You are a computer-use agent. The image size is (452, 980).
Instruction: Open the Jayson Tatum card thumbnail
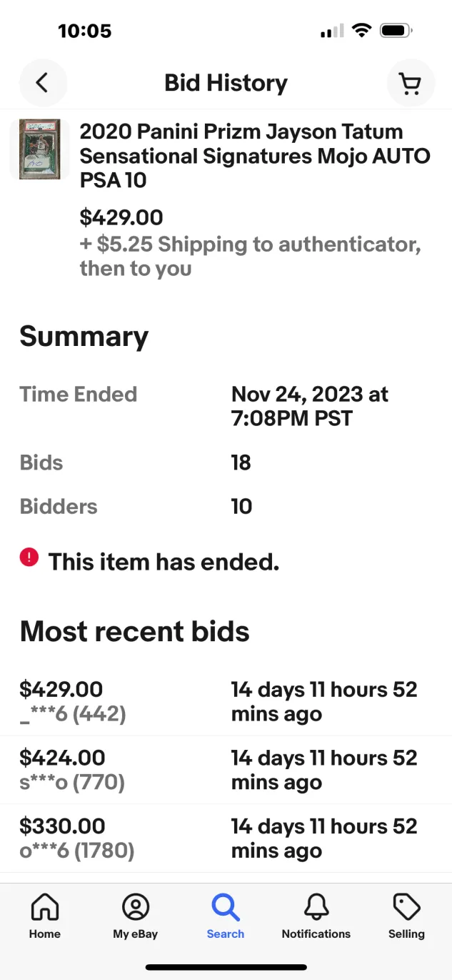39,149
